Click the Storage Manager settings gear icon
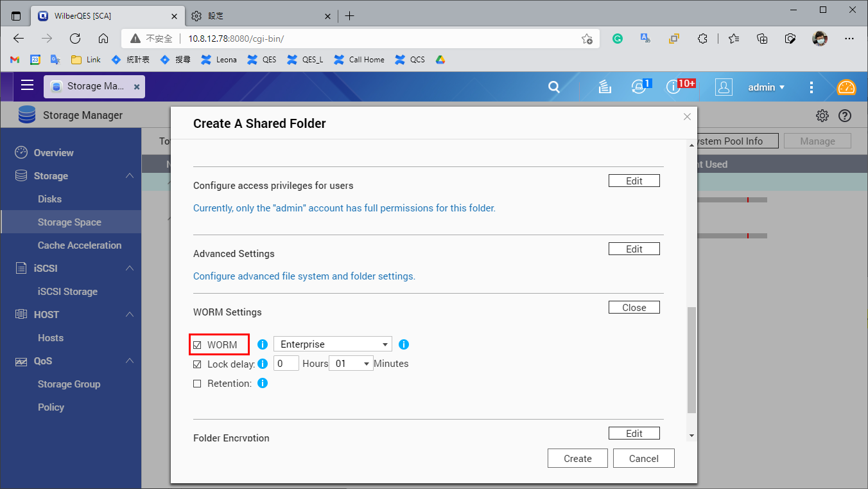The height and width of the screenshot is (489, 868). coord(822,116)
